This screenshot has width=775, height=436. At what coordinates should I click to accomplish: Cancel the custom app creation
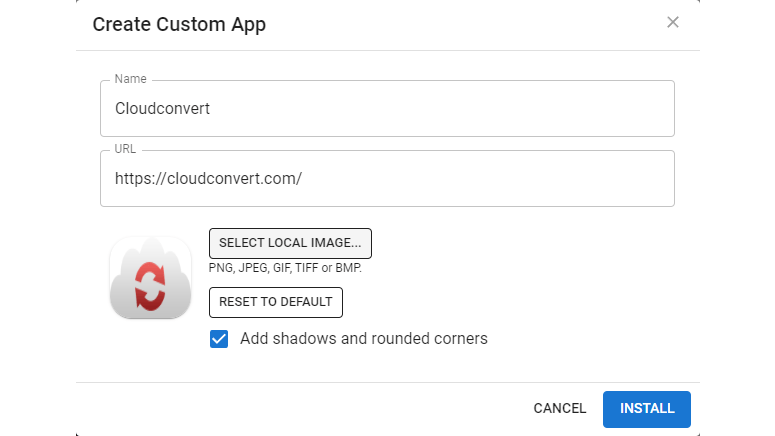560,408
